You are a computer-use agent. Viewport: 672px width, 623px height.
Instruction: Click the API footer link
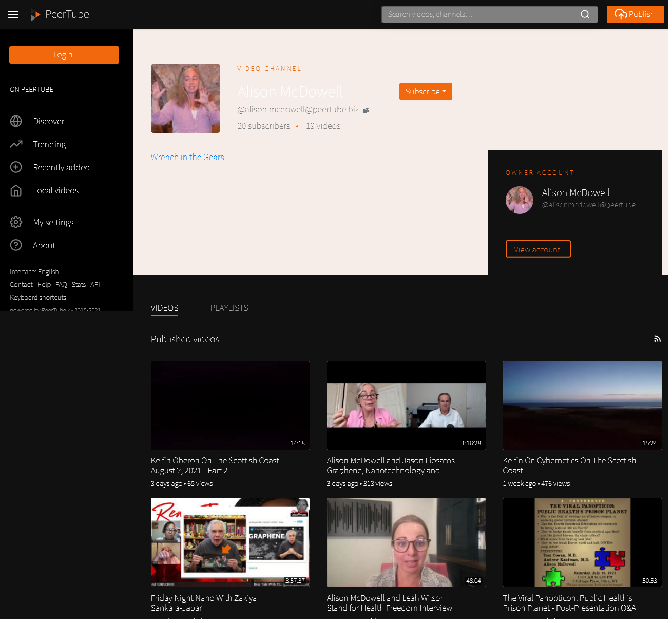(95, 284)
